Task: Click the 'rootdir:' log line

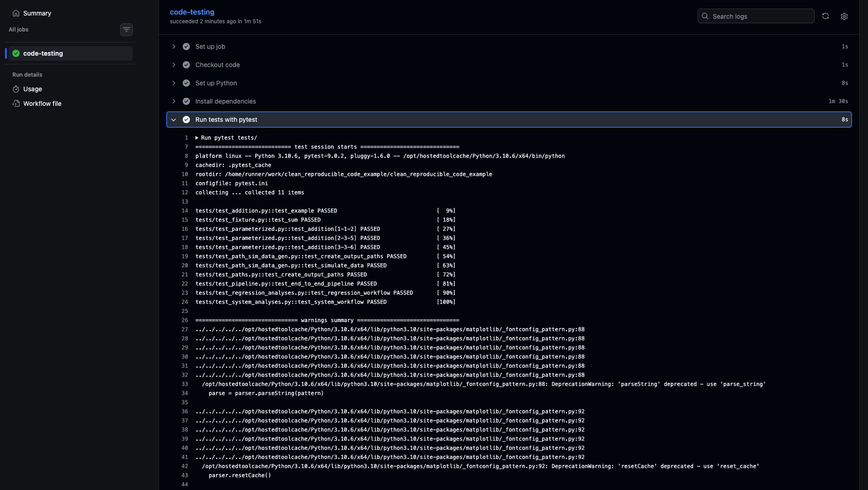Action: (x=344, y=174)
